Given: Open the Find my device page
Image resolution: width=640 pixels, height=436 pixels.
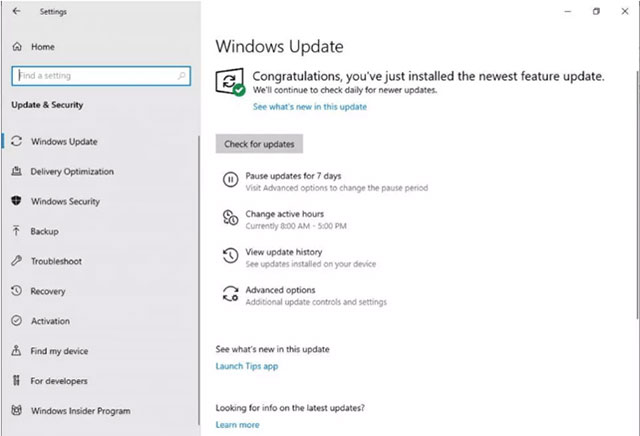Looking at the screenshot, I should click(x=59, y=351).
